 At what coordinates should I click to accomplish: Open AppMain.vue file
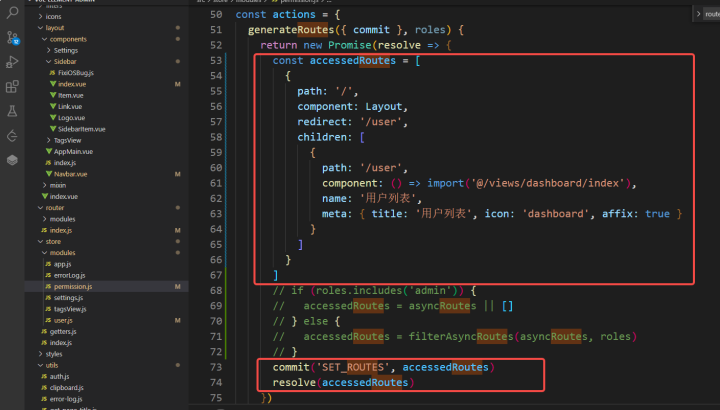coord(73,152)
